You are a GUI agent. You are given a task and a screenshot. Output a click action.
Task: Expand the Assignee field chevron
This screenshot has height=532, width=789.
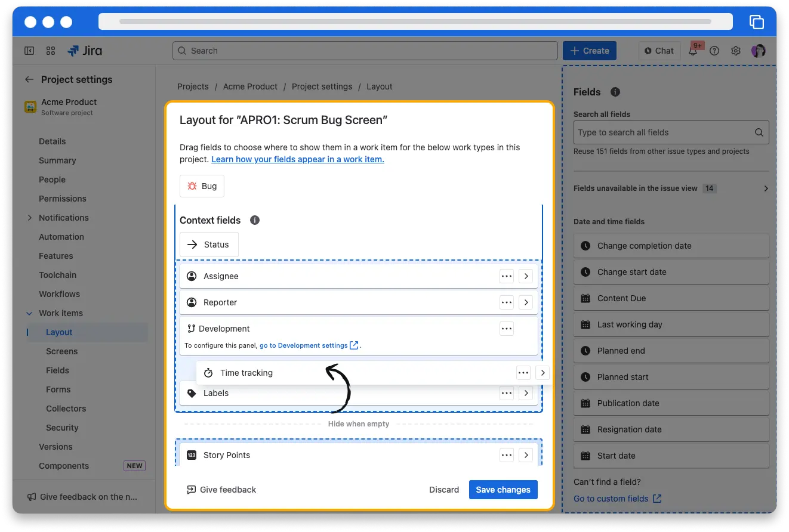(x=526, y=276)
